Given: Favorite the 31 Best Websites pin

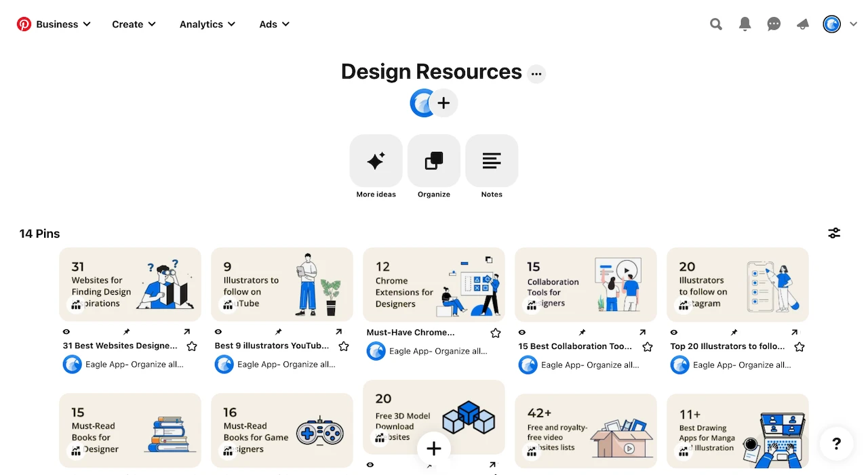Looking at the screenshot, I should (x=192, y=346).
